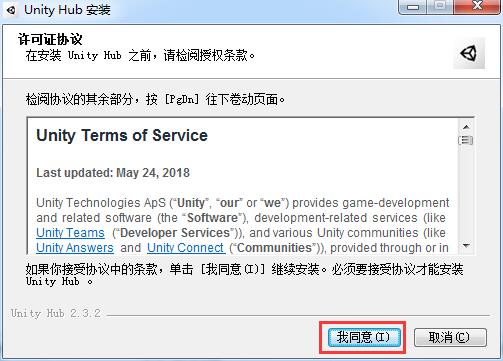Click the Unity Hub 2.3.2 version label
Screen dimensions: 503x361
click(x=56, y=313)
